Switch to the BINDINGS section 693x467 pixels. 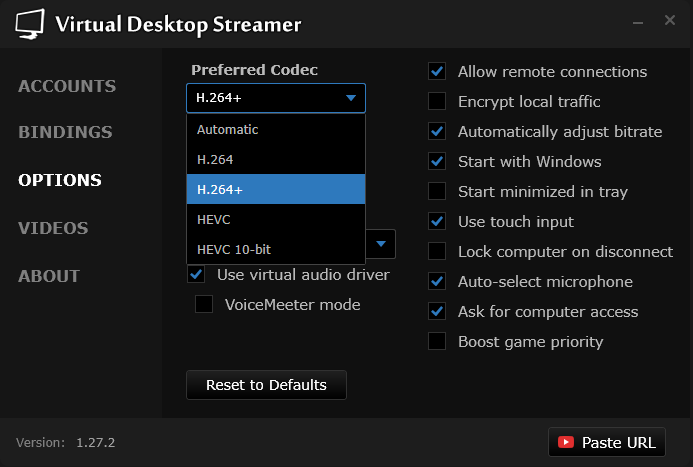pos(65,132)
